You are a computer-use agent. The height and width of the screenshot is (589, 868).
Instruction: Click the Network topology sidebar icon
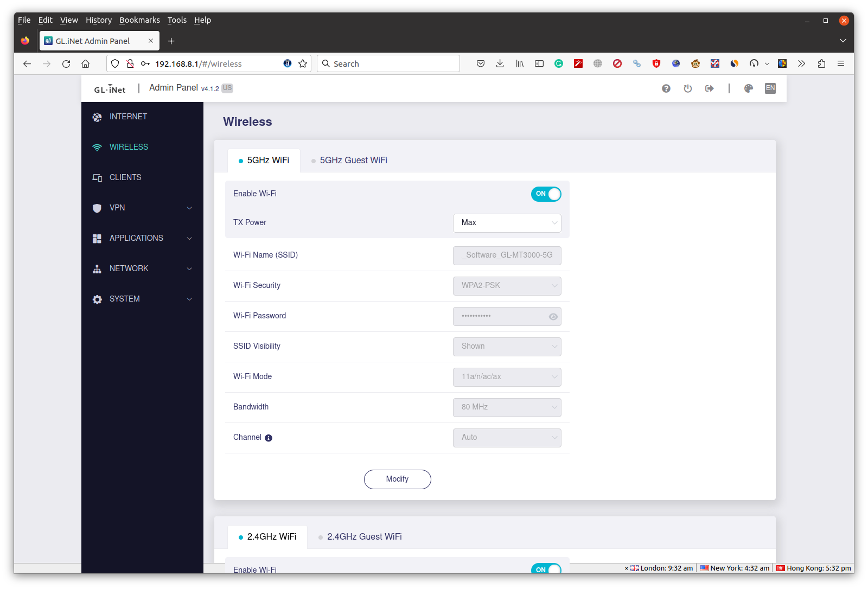tap(97, 268)
